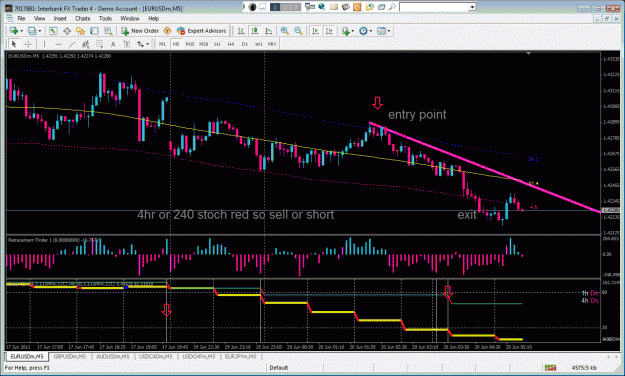Switch chart to Candlesticks mode
This screenshot has height=376, width=625.
point(255,31)
